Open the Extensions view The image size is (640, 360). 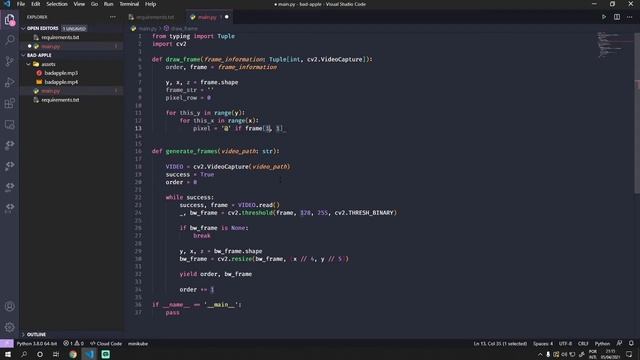click(9, 103)
